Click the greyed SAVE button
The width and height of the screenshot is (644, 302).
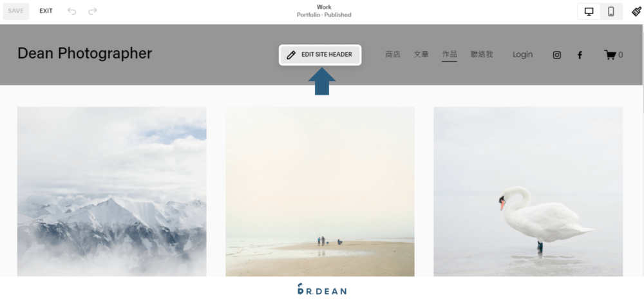tap(16, 11)
